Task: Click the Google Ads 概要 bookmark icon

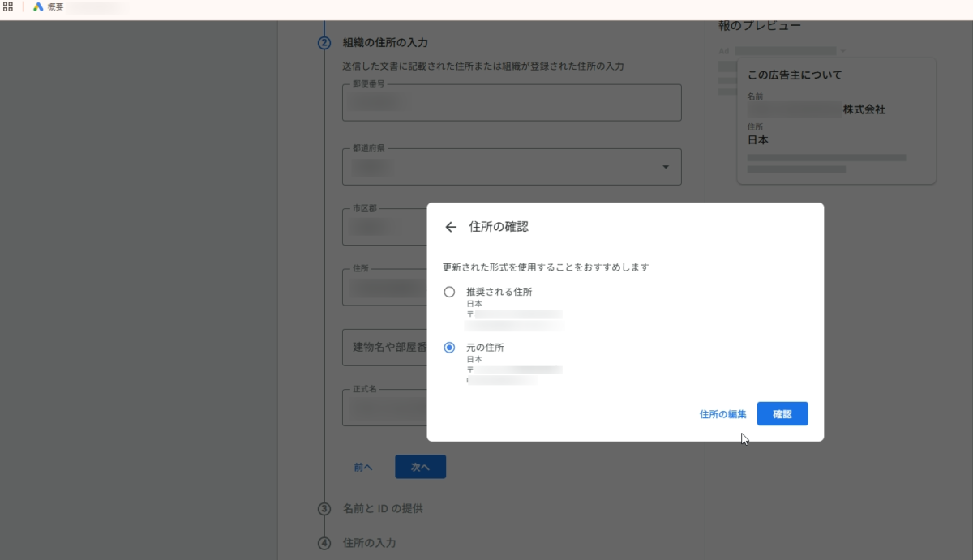Action: (x=38, y=6)
